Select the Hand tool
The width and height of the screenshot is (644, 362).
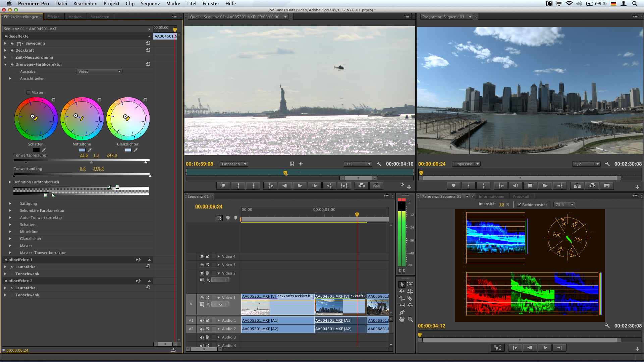(402, 320)
